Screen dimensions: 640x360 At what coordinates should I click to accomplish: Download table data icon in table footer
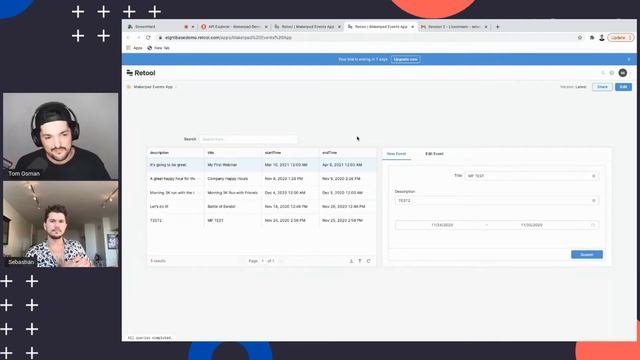(351, 261)
